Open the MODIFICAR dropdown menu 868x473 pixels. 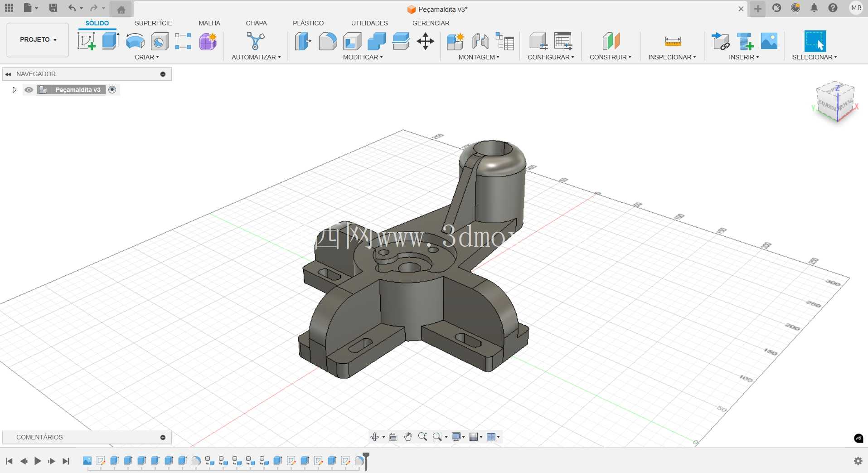coord(363,57)
